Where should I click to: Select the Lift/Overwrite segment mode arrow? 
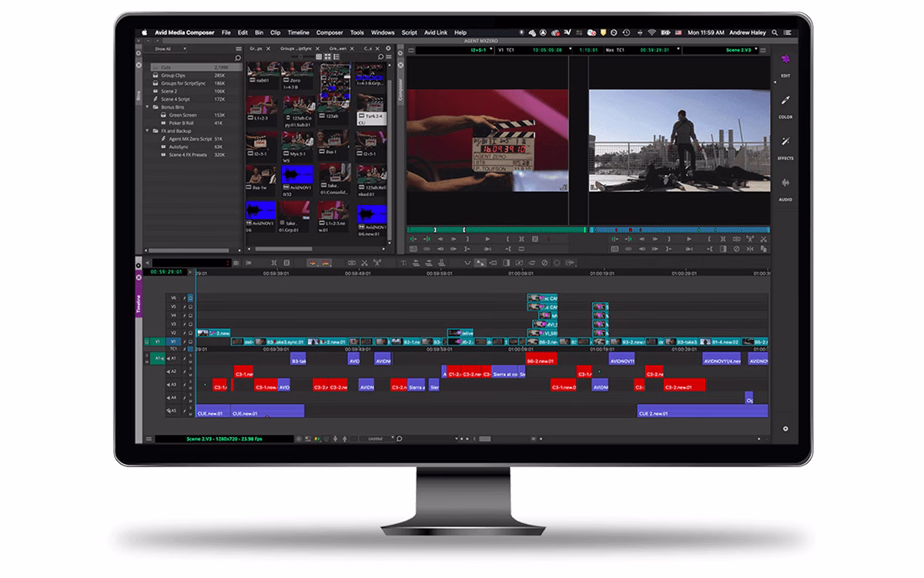313,263
